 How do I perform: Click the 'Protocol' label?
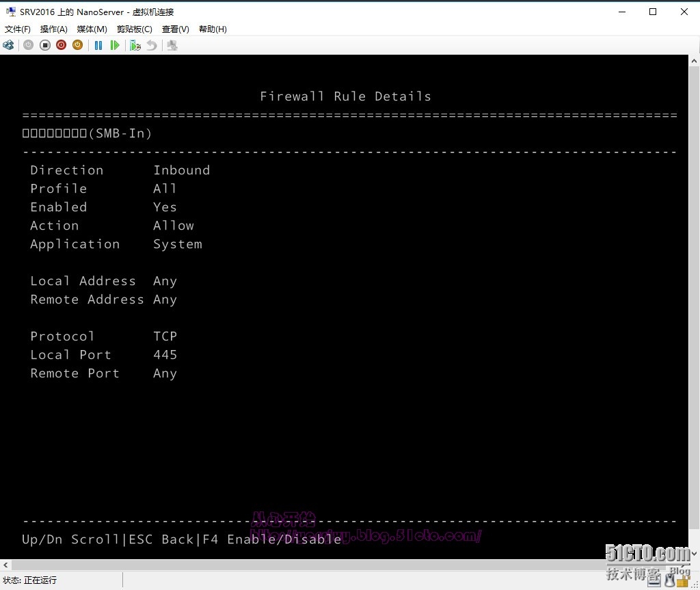[x=62, y=336]
